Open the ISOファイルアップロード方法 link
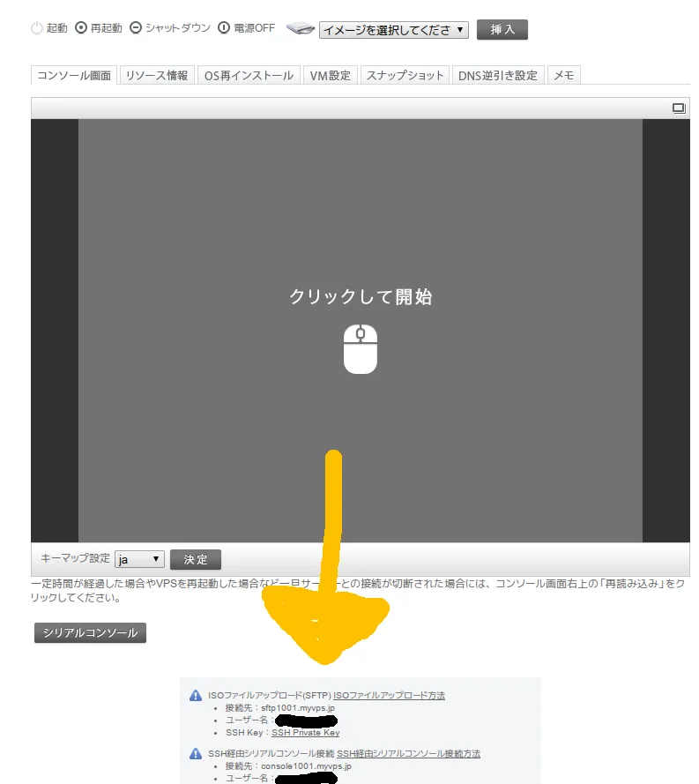 [x=389, y=695]
